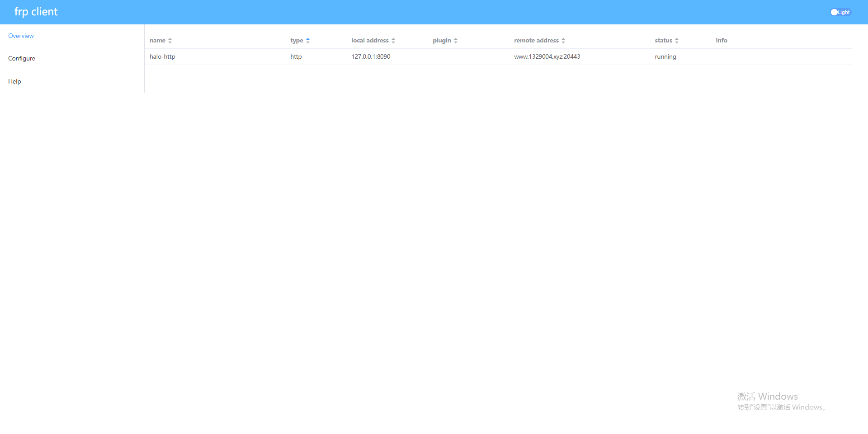
Task: Click the 'local address' column header text
Action: [x=370, y=40]
